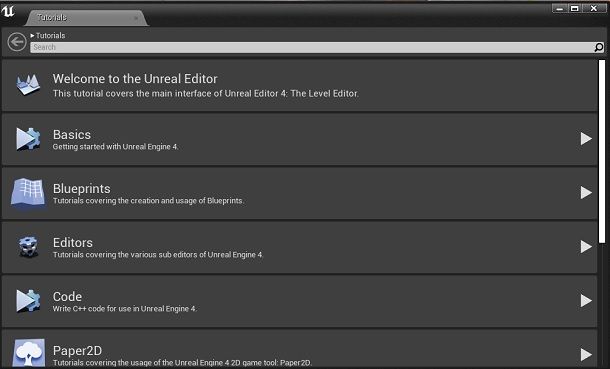Expand the Code category arrow

pos(586,301)
